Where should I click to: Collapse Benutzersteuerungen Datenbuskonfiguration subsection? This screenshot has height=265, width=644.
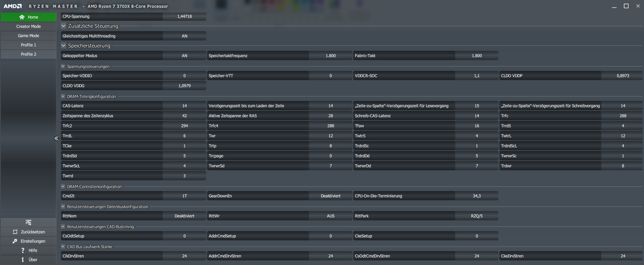(x=63, y=206)
